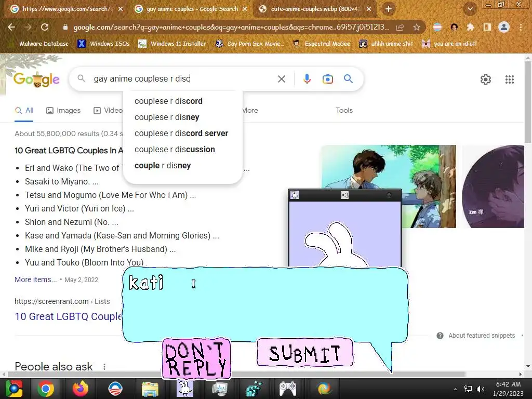Submit search with the blue magnifier icon
Viewport: 532px width, 399px height.
point(348,79)
